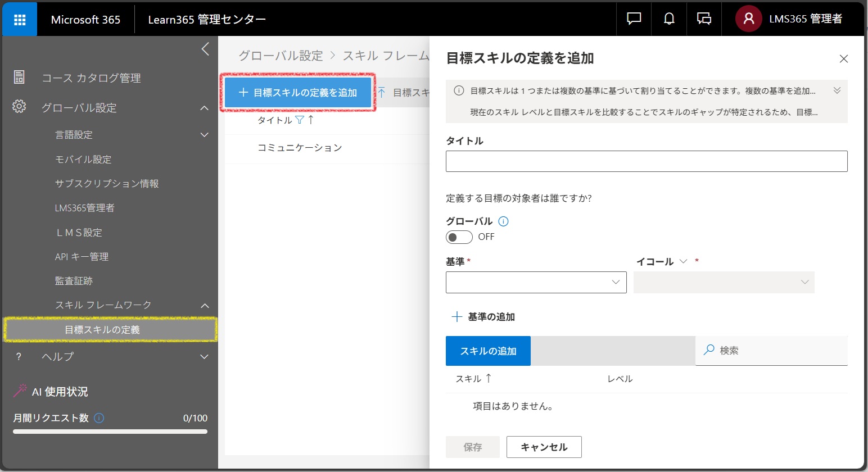The width and height of the screenshot is (868, 472).
Task: Open the LMS365 管理者 account avatar
Action: [748, 19]
